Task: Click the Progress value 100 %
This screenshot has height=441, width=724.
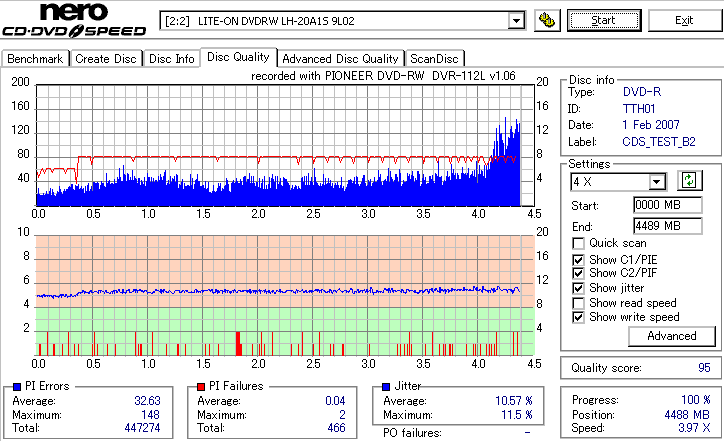Action: pos(696,400)
